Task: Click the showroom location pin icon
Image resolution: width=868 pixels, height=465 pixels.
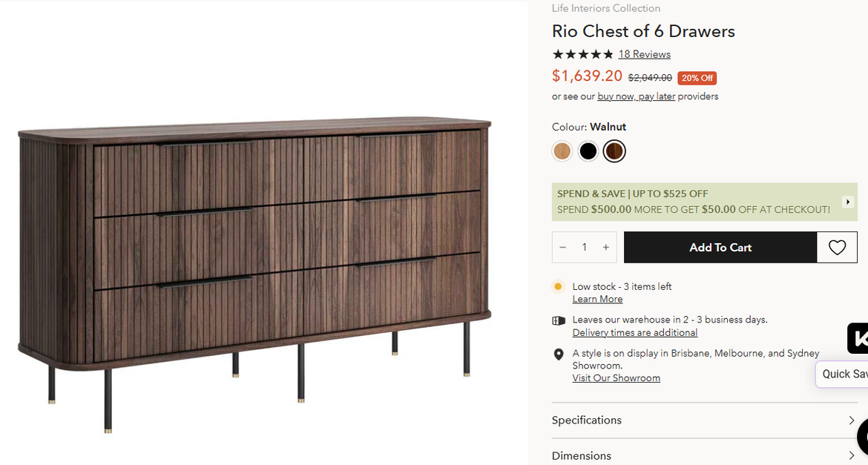Action: 559,354
